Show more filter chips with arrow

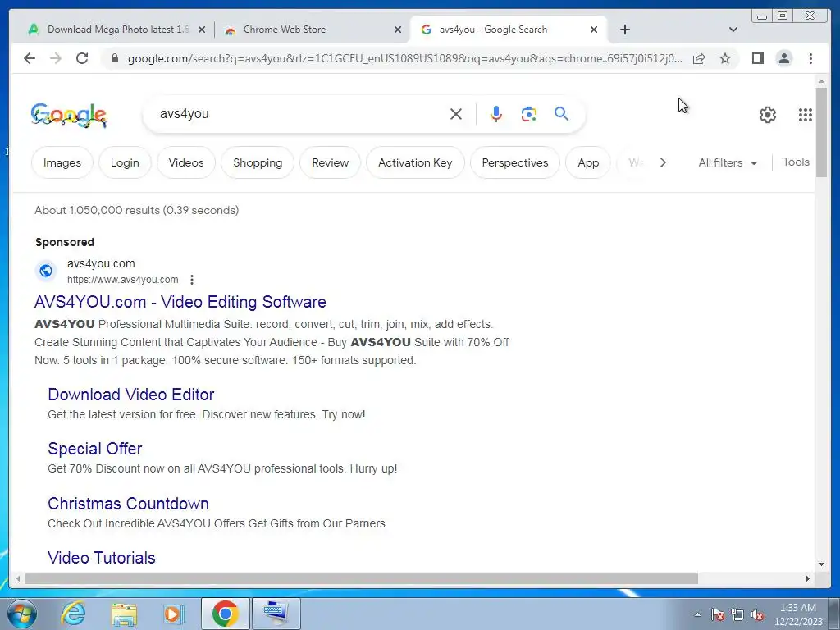coord(663,162)
